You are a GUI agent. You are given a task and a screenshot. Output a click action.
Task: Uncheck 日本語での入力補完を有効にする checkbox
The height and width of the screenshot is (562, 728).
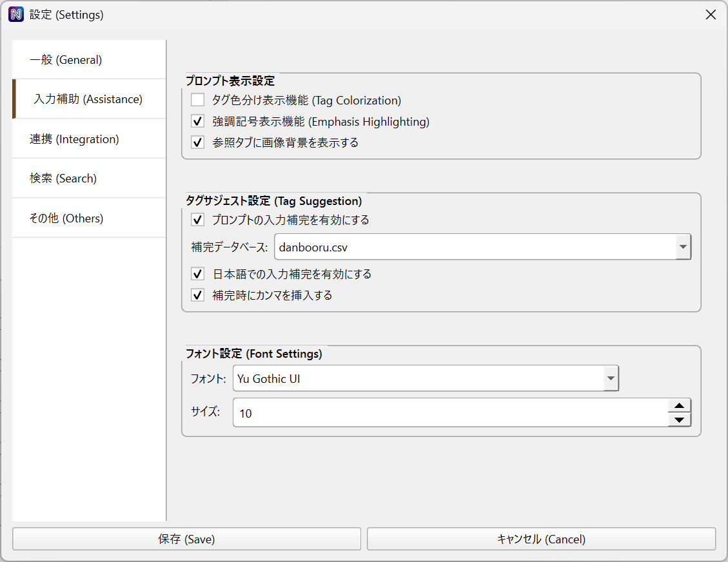point(198,274)
